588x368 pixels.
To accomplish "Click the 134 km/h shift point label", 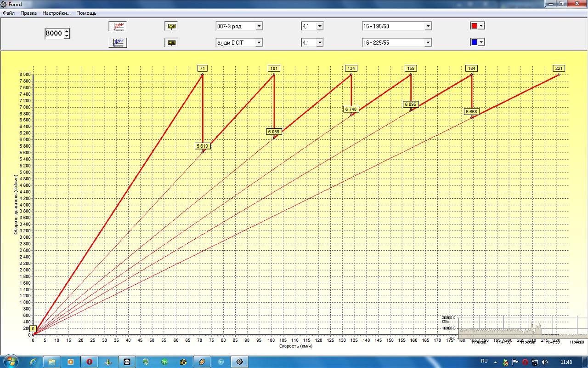I will (x=351, y=69).
